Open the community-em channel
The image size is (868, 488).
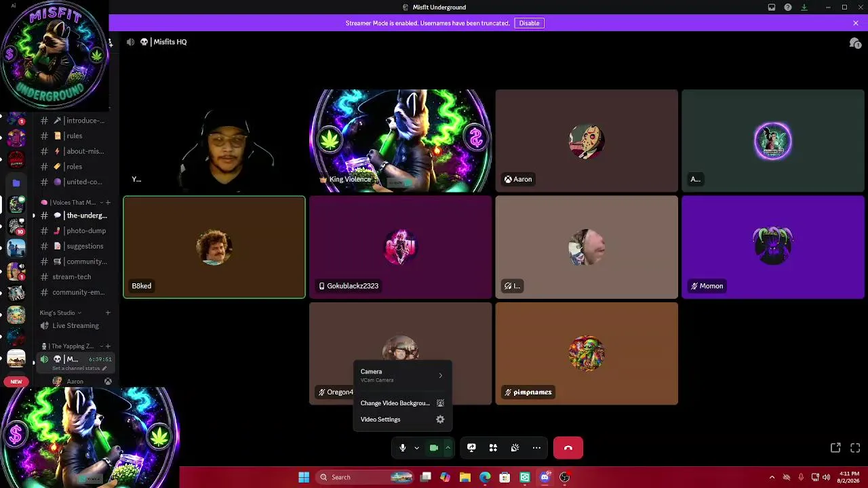(x=75, y=292)
